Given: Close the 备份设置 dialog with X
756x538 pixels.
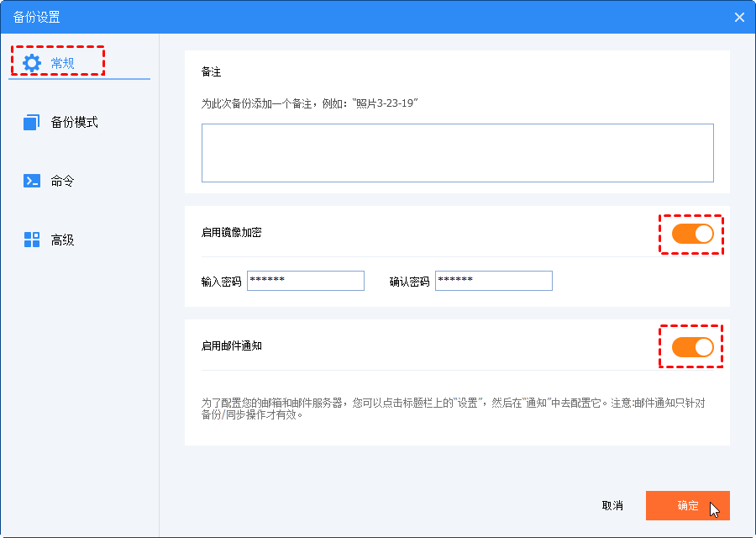Looking at the screenshot, I should click(739, 17).
